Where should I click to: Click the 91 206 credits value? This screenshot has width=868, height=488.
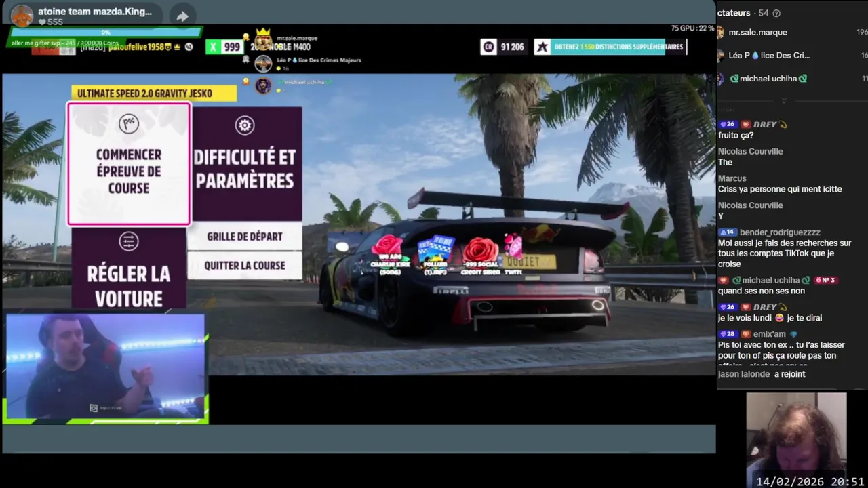(x=512, y=47)
